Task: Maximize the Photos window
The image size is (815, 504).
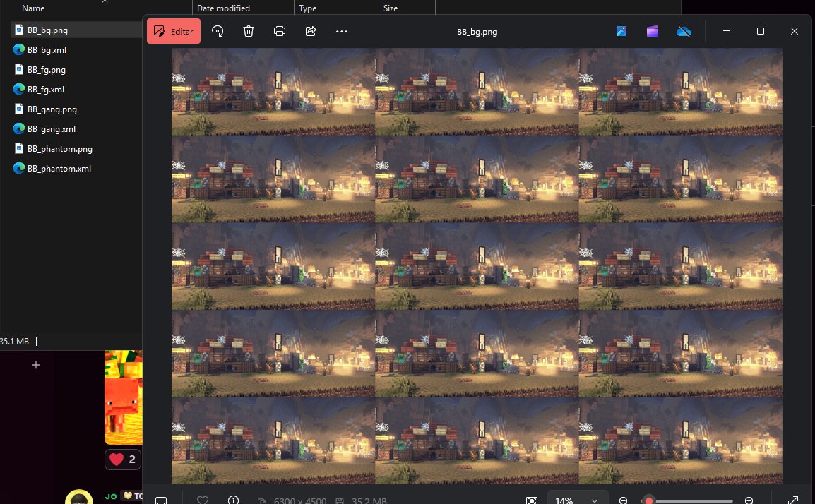Action: pyautogui.click(x=761, y=31)
